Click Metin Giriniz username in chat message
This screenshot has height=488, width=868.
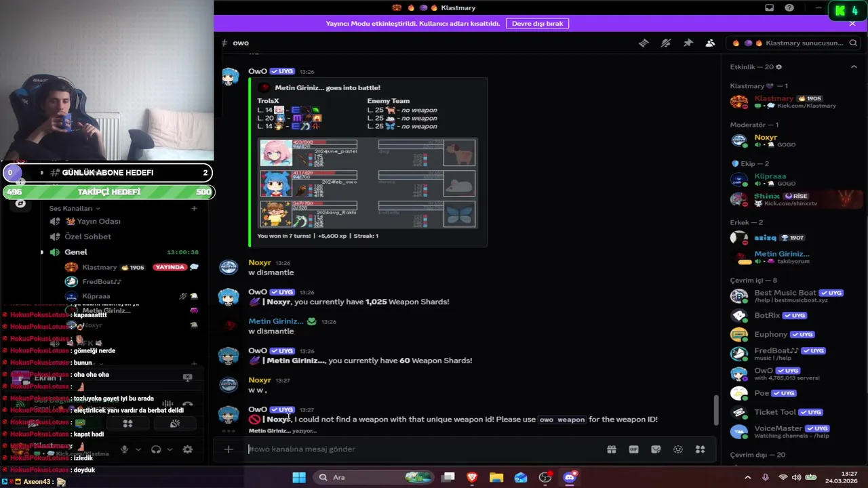[x=276, y=321]
